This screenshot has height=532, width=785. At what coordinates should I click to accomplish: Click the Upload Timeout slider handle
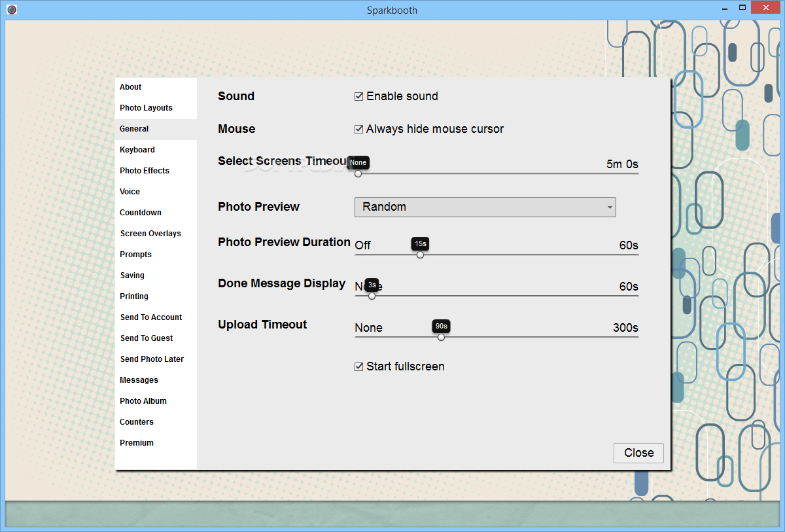(441, 337)
